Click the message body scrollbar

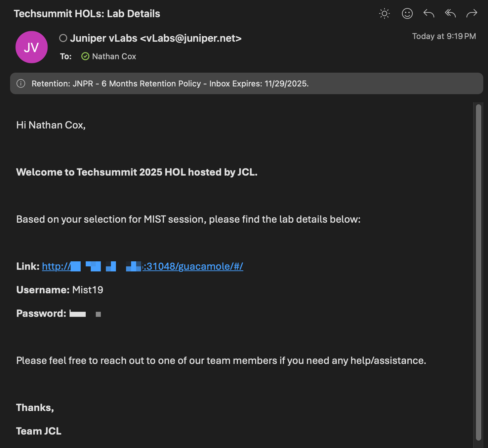tap(479, 269)
